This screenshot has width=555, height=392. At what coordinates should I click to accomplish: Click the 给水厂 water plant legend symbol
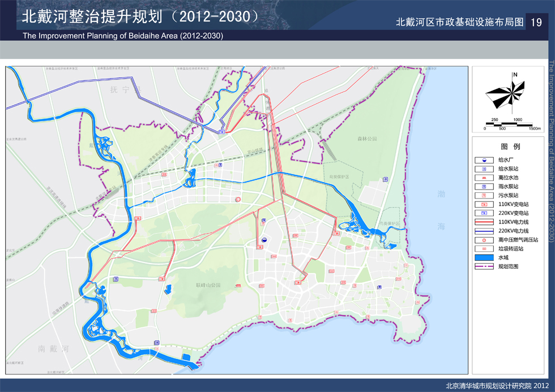[485, 161]
